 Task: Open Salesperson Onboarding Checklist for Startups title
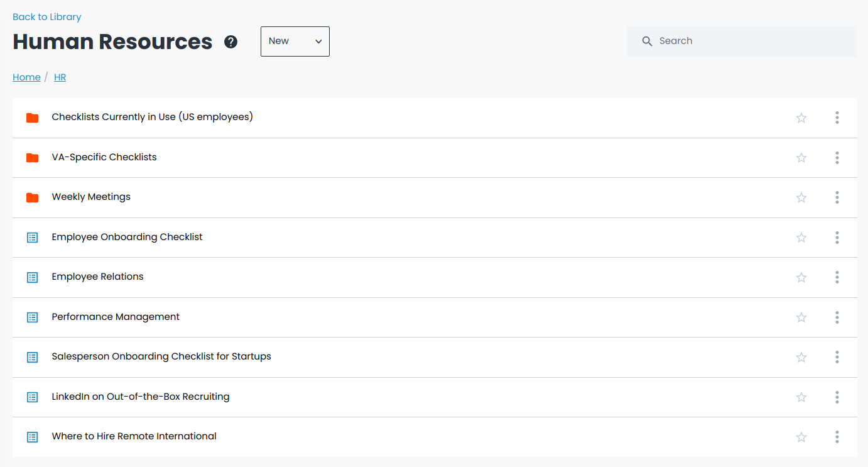161,356
